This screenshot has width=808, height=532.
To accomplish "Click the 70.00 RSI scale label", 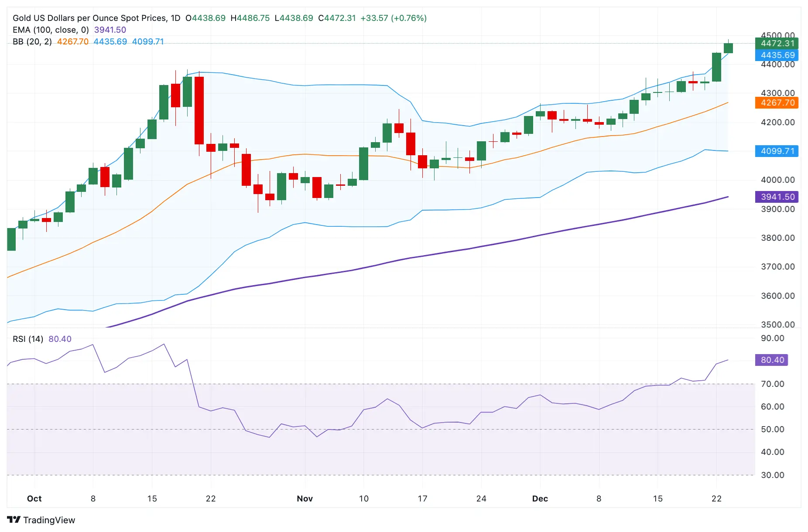I will click(772, 384).
